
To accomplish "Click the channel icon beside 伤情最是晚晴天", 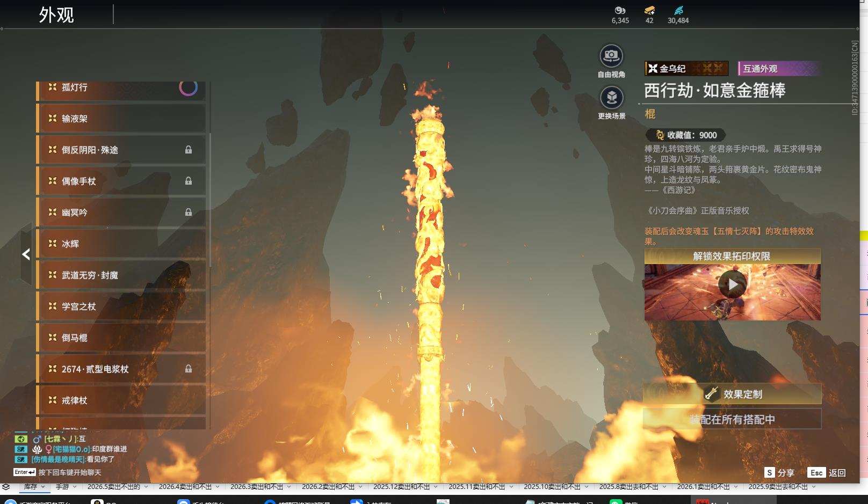I will 20,459.
